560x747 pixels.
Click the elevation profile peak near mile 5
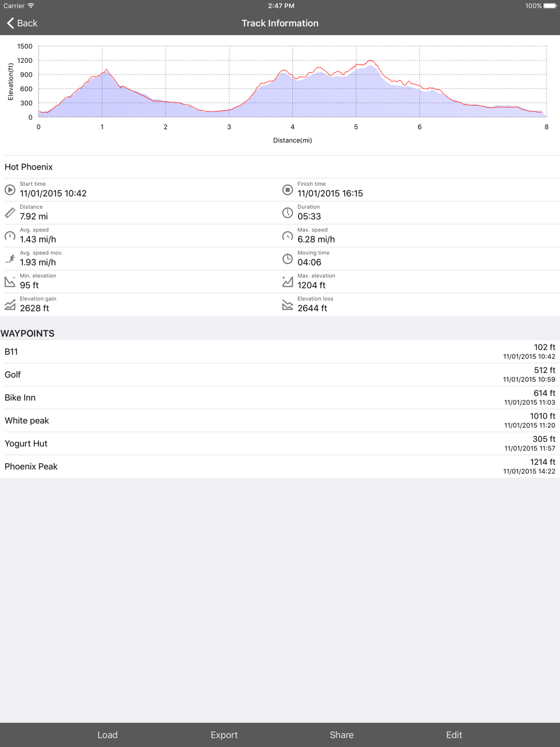pyautogui.click(x=370, y=61)
